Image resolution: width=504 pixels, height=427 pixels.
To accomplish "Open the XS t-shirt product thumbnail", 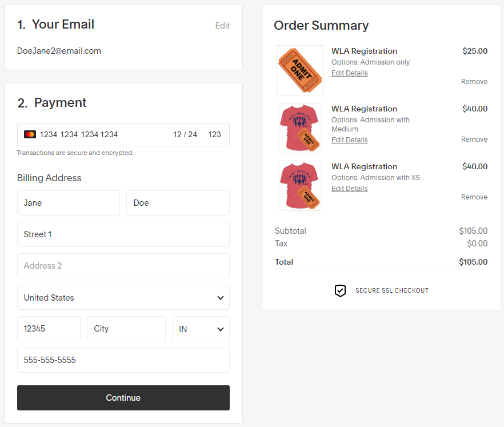I will [300, 186].
